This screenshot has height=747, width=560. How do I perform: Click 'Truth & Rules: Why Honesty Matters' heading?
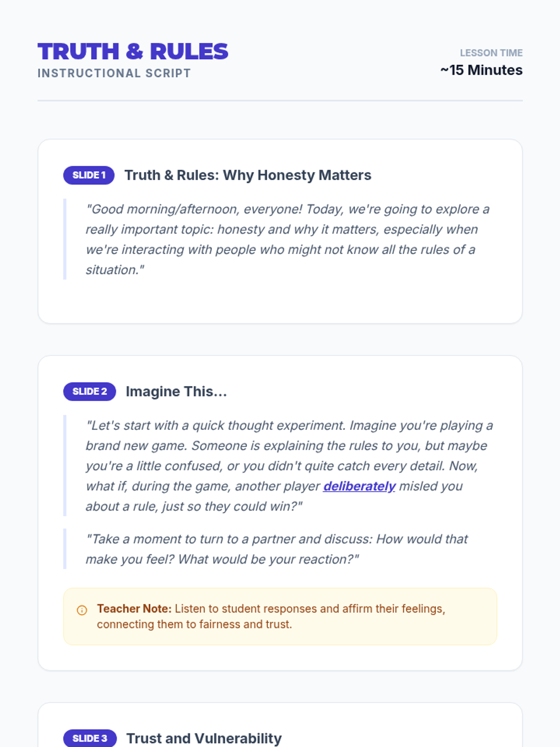coord(248,175)
